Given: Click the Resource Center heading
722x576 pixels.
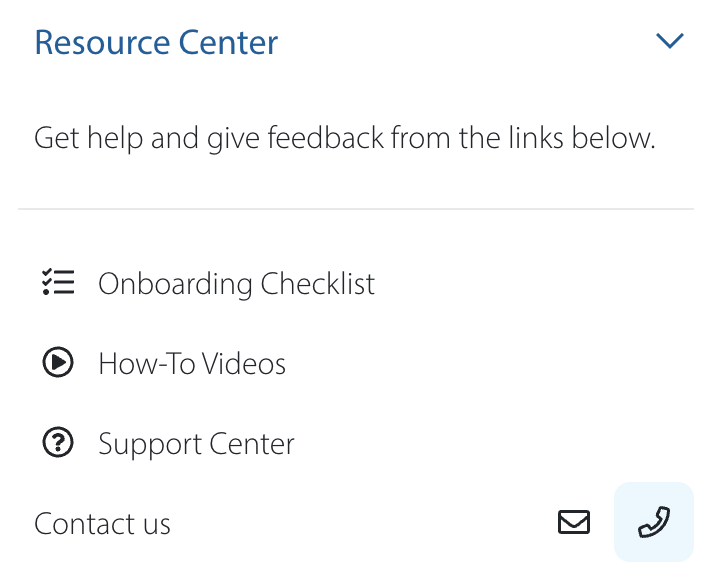Looking at the screenshot, I should (x=156, y=43).
